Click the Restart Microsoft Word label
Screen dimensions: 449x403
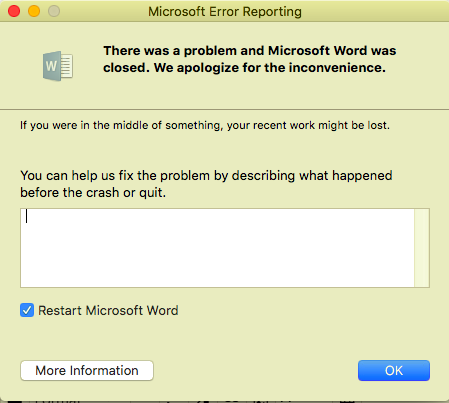tap(108, 310)
